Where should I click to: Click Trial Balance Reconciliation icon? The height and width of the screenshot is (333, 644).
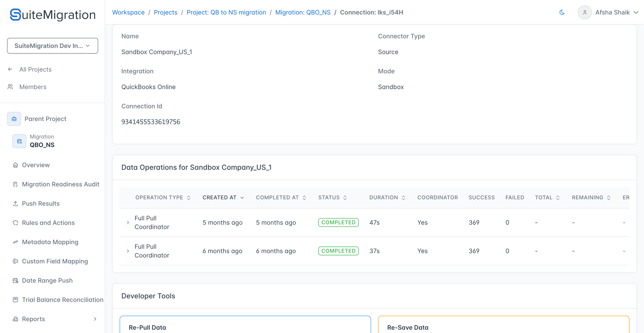pos(15,300)
